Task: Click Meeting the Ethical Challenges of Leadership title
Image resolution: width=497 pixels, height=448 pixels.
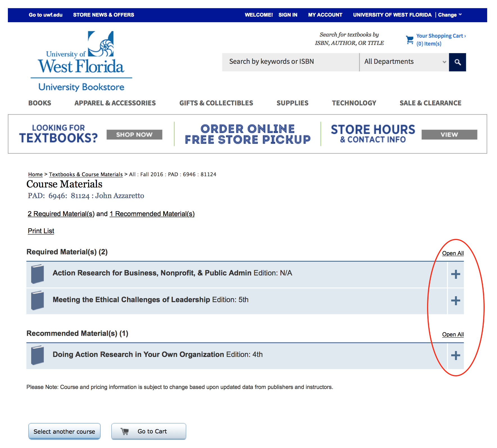Action: coord(131,300)
